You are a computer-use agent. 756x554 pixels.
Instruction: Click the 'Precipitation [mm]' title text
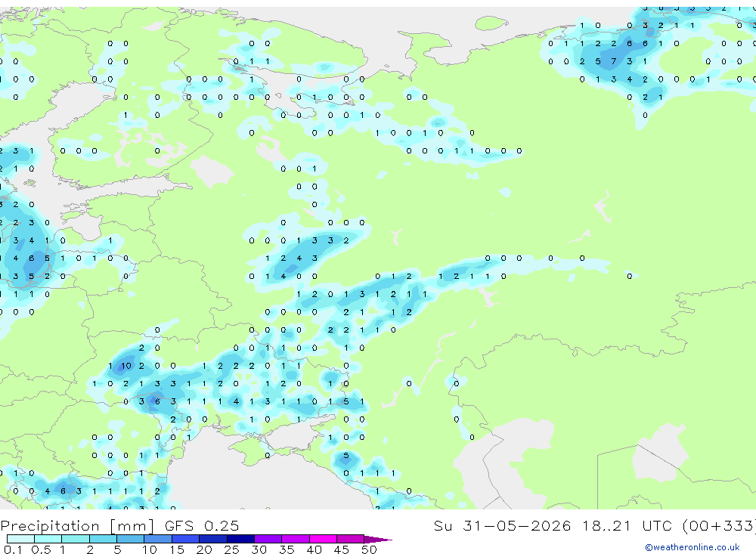[77, 526]
